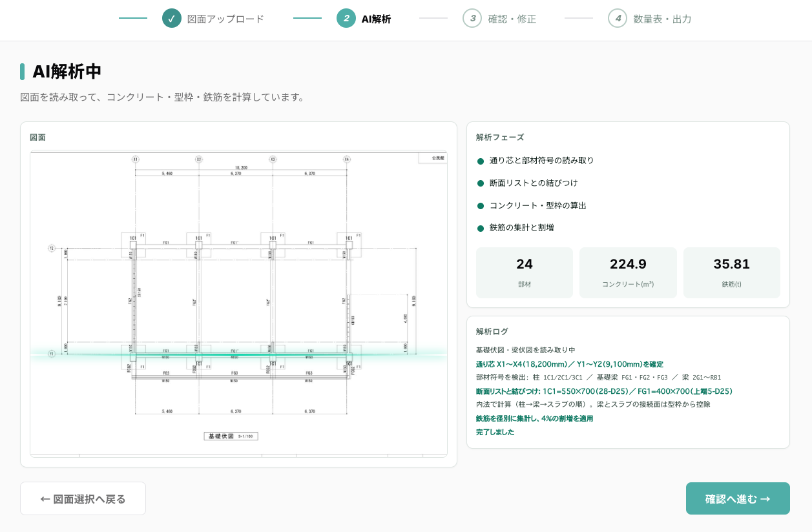This screenshot has width=812, height=532.
Task: Open the 図面アップロード step label
Action: 225,19
